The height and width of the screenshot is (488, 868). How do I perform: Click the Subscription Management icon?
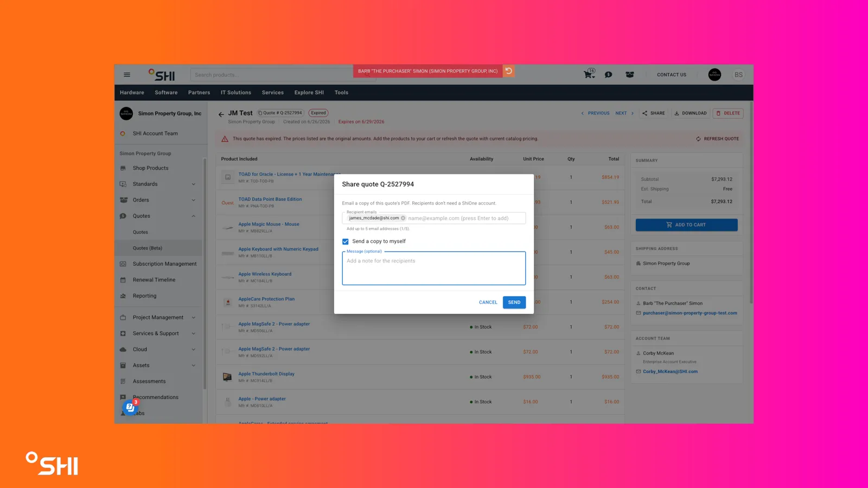coord(123,264)
